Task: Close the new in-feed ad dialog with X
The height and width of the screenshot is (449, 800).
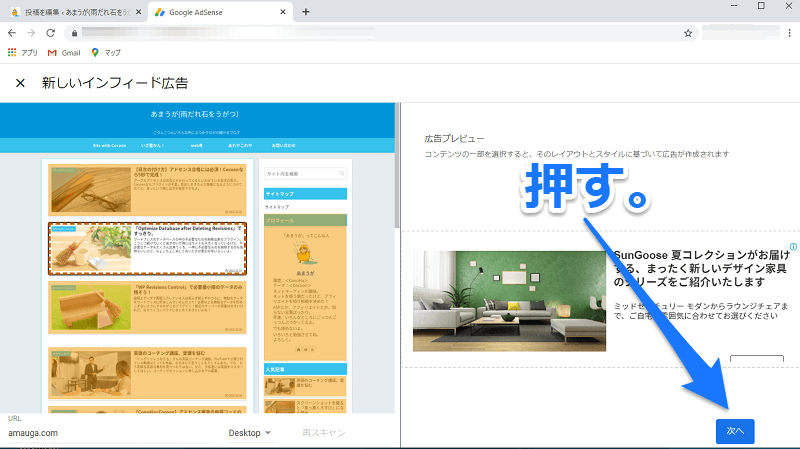Action: (x=20, y=83)
